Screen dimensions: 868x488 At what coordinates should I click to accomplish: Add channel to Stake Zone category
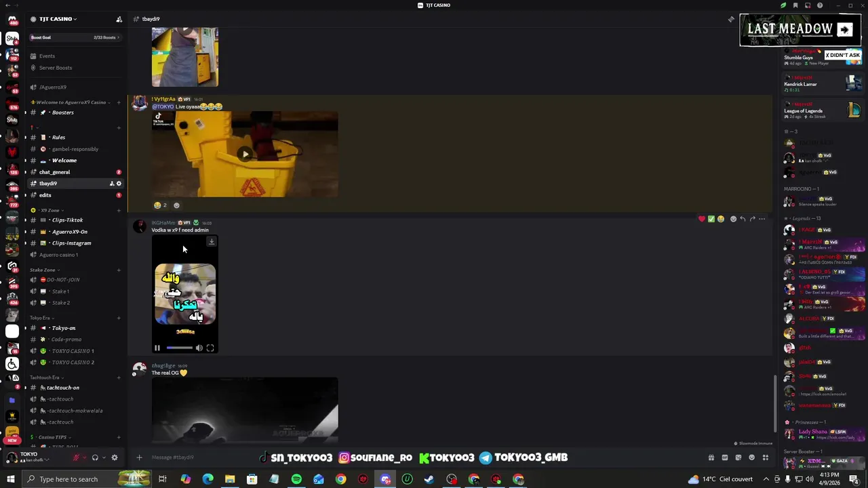[119, 270]
